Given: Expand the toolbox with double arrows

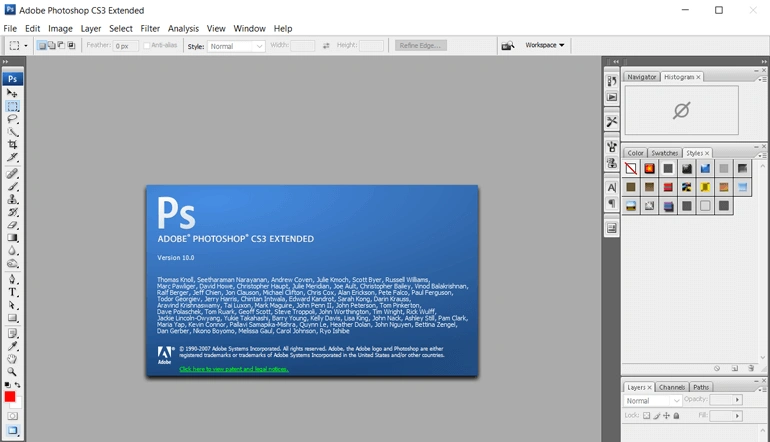Looking at the screenshot, I should pyautogui.click(x=5, y=62).
